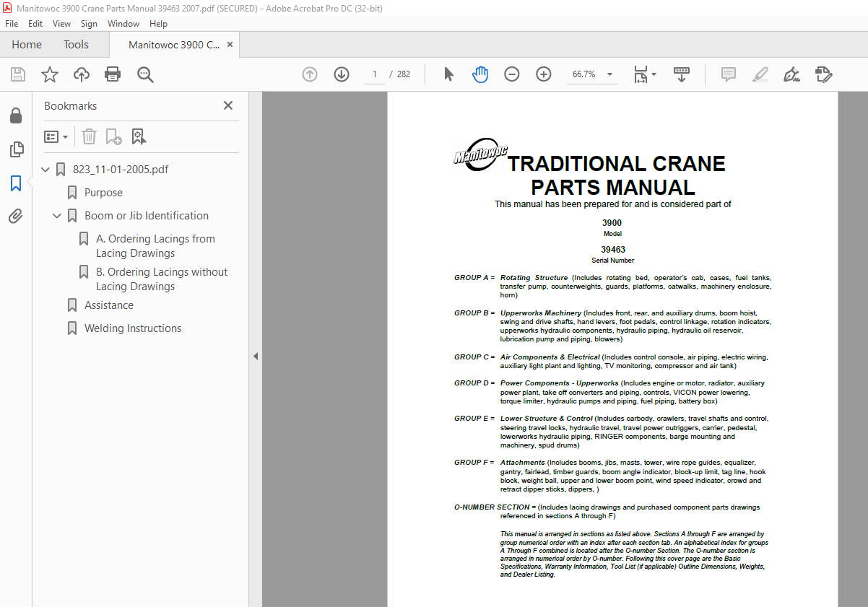Switch to the Home tab
Image resolution: width=868 pixels, height=607 pixels.
coord(27,45)
